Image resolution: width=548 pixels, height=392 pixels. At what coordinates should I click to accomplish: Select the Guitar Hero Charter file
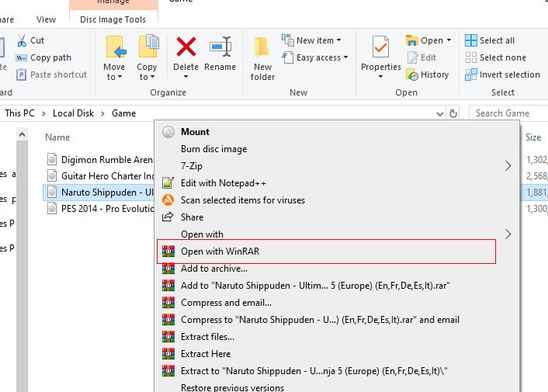(x=99, y=175)
